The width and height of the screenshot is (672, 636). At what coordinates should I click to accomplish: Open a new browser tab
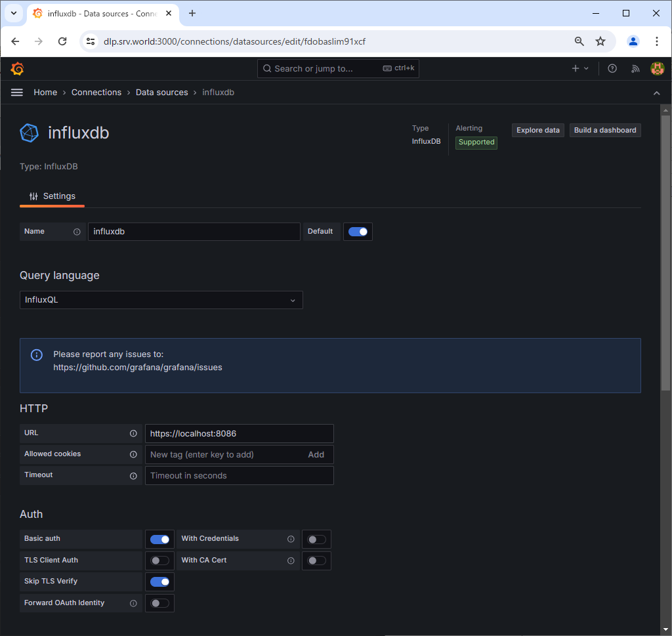coord(192,13)
